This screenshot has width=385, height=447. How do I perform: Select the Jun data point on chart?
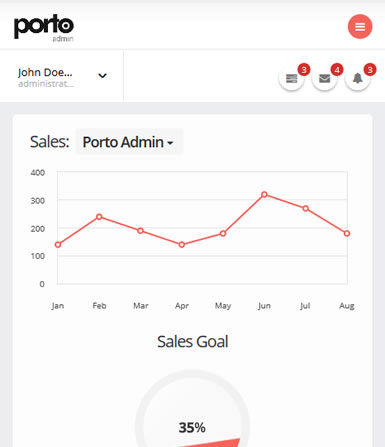coord(264,194)
